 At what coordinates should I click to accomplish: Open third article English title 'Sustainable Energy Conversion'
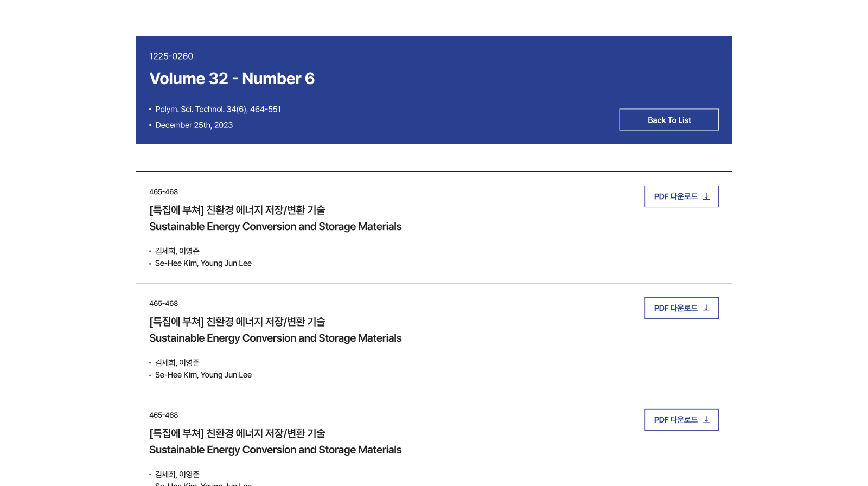click(x=275, y=450)
